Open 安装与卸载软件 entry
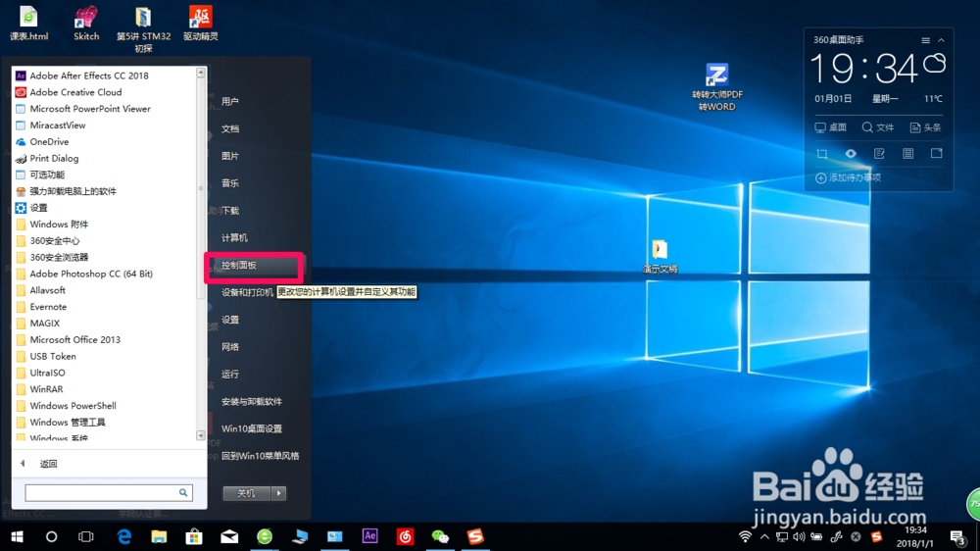980x551 pixels. 251,402
